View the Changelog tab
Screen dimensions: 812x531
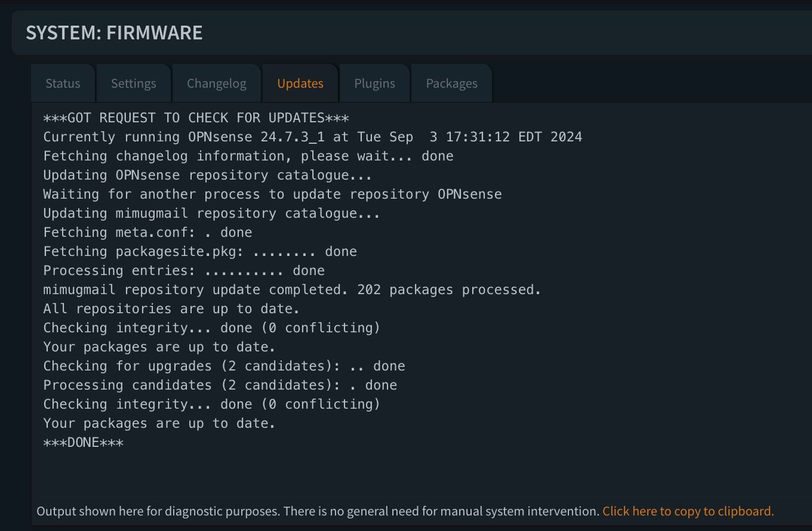pos(217,84)
